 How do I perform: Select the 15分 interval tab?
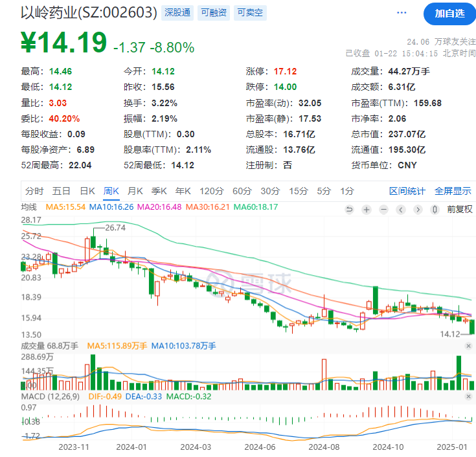pyautogui.click(x=299, y=191)
